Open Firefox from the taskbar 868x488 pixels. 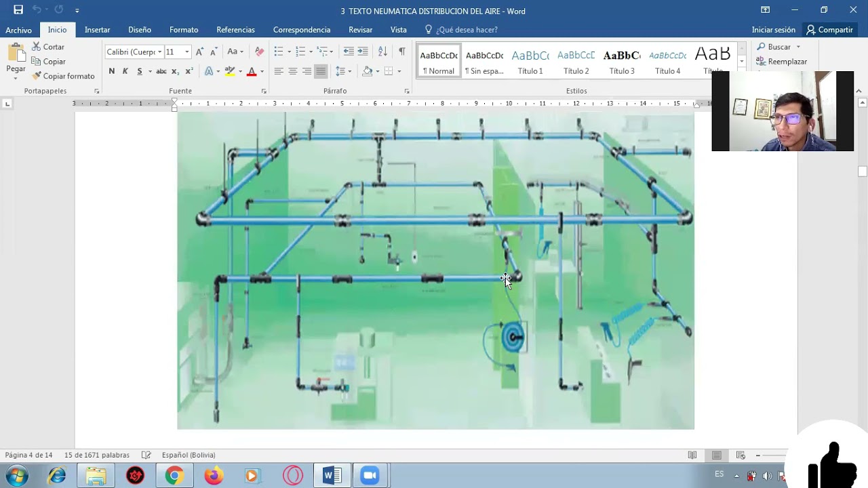click(214, 476)
